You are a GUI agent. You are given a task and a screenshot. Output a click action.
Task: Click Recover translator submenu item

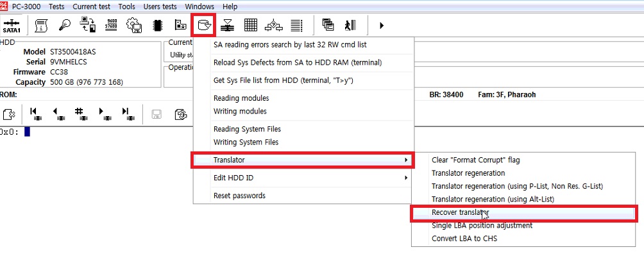(523, 212)
